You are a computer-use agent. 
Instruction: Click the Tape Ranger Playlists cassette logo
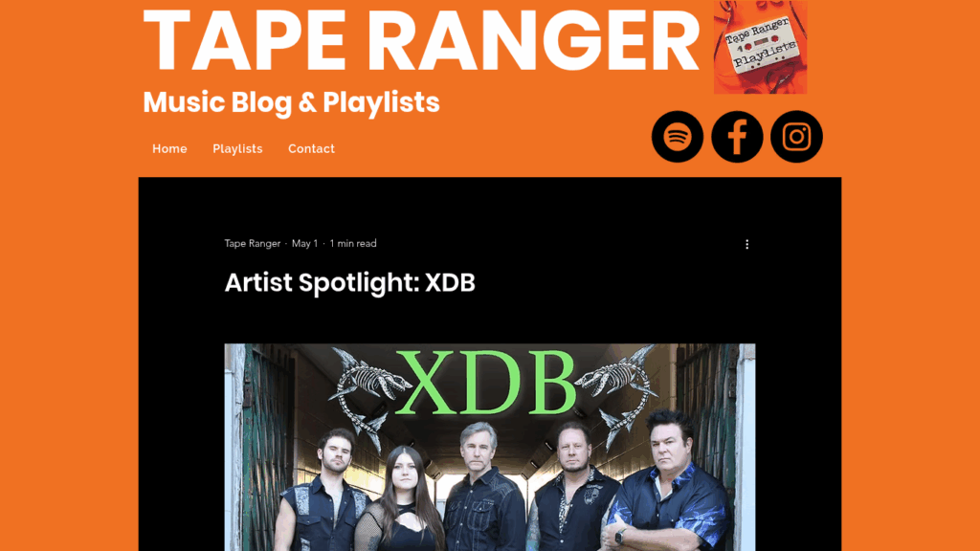point(760,47)
